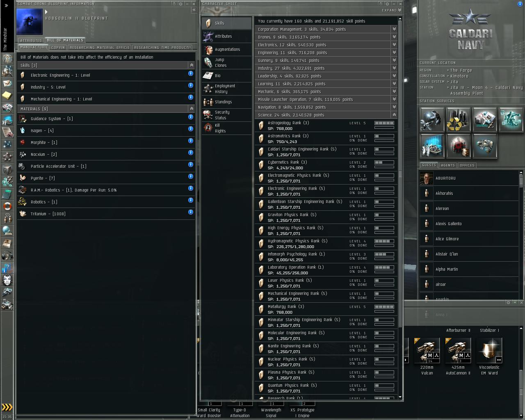Image resolution: width=525 pixels, height=420 pixels.
Task: Expand the Drones skill group
Action: click(x=394, y=37)
